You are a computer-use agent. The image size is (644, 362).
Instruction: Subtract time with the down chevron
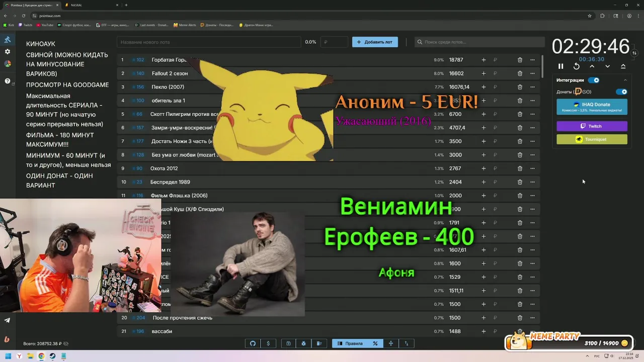[608, 66]
